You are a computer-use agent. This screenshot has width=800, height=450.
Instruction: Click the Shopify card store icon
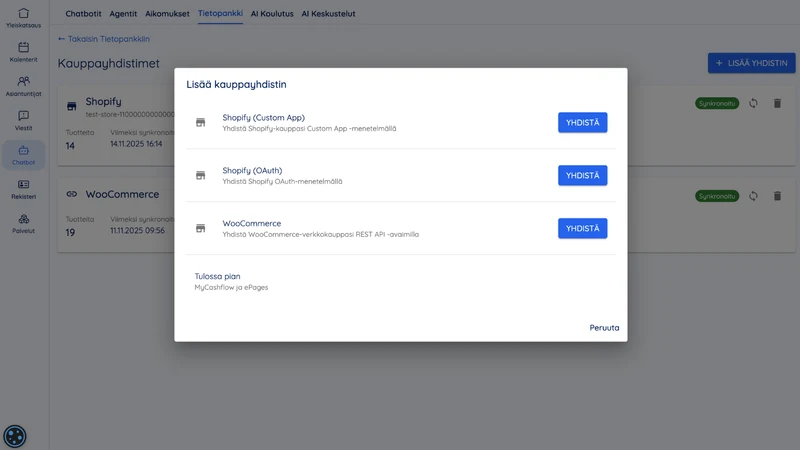point(71,106)
